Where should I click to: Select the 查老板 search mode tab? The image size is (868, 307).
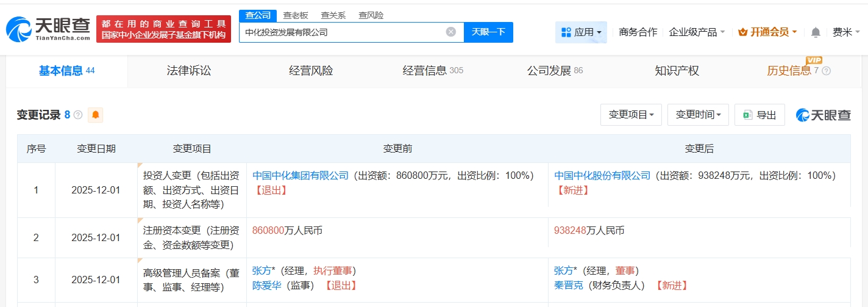pyautogui.click(x=296, y=15)
